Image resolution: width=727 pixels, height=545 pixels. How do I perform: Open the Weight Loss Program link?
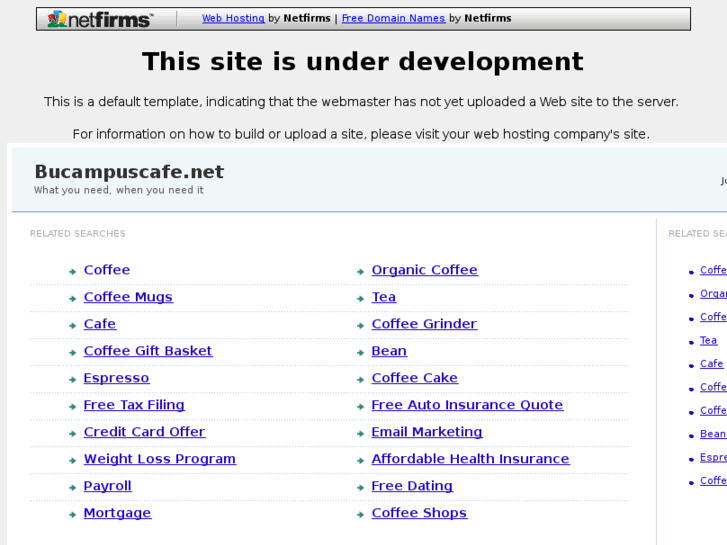159,459
